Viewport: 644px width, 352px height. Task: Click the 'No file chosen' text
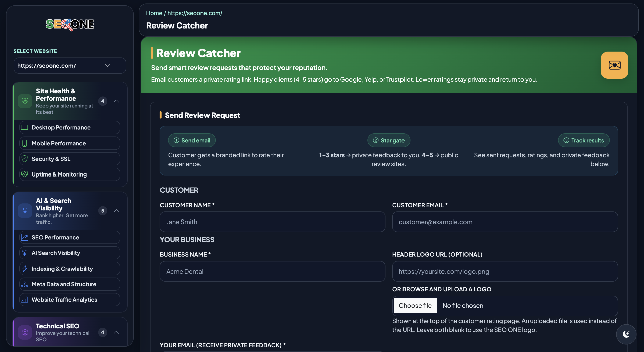pyautogui.click(x=463, y=306)
